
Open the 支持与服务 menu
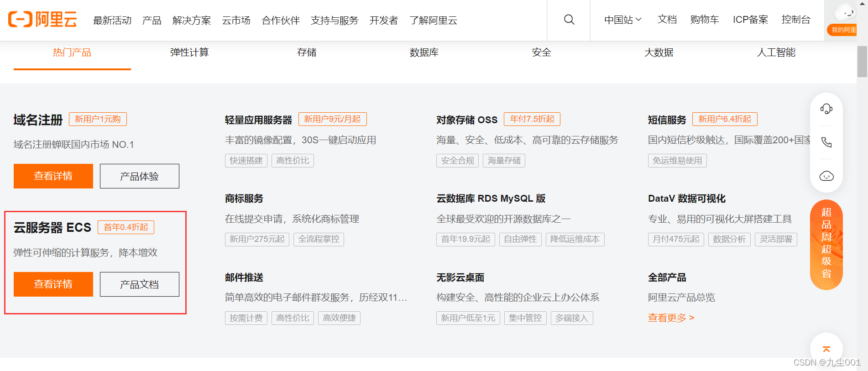click(335, 20)
